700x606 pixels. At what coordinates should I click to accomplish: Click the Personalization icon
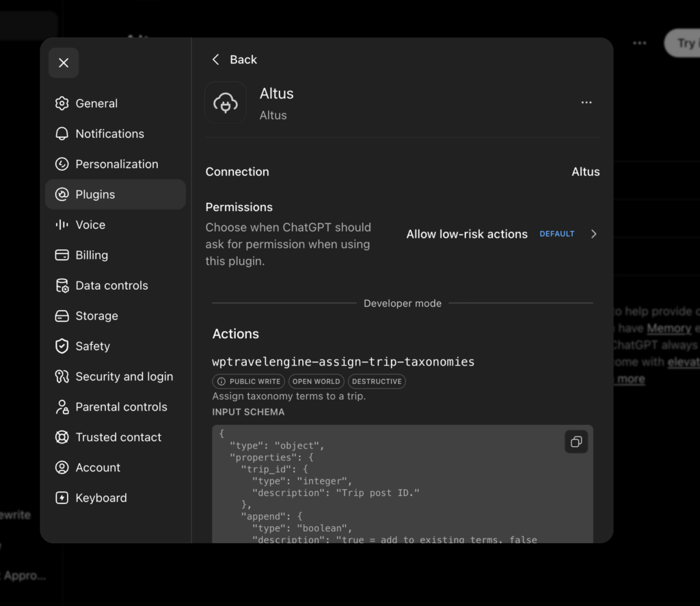[62, 164]
